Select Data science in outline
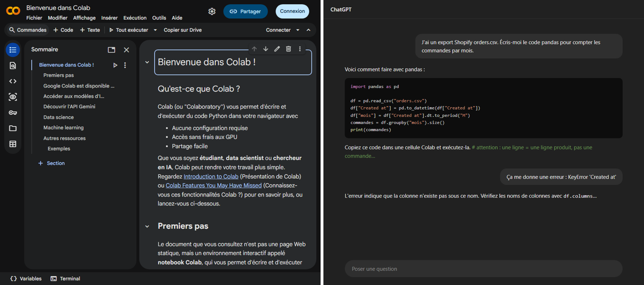The width and height of the screenshot is (644, 285). pyautogui.click(x=58, y=117)
